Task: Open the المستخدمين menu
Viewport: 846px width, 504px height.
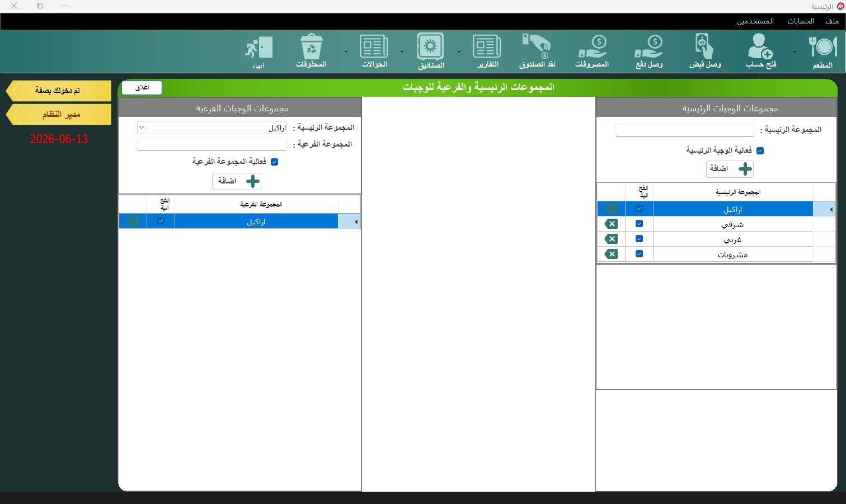Action: 755,21
